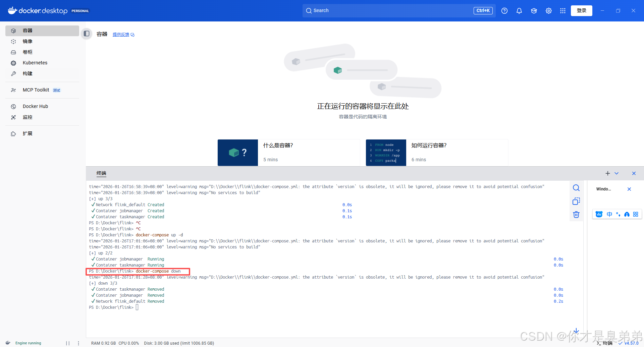Toggle IME punctuation mode icon
Viewport: 644px width, 347px height.
618,214
